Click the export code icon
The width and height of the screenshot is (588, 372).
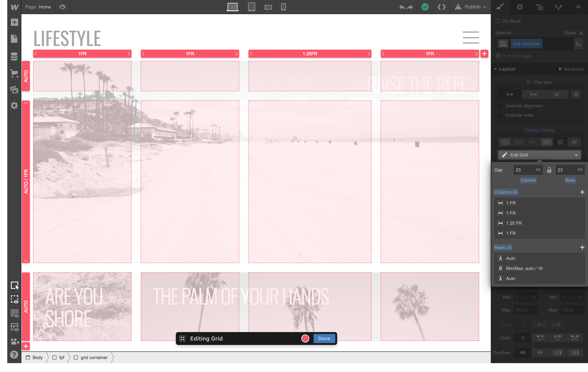(x=441, y=7)
